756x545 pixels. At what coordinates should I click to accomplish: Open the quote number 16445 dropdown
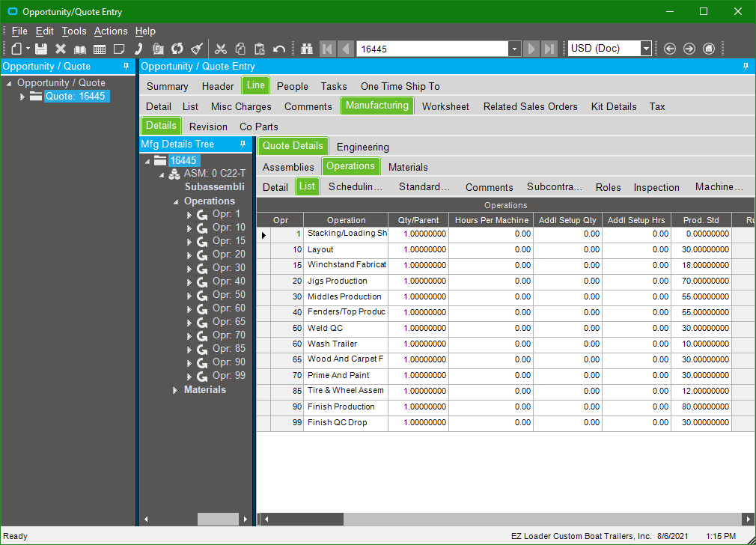point(514,49)
